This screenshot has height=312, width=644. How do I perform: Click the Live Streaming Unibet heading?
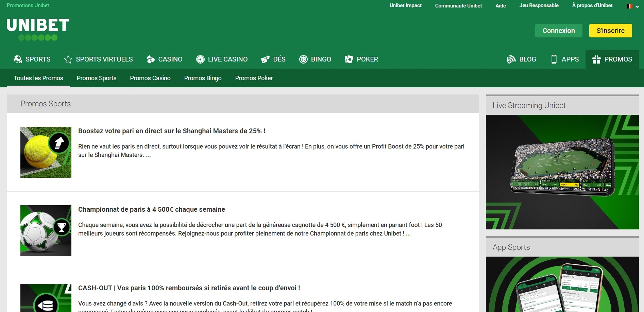(x=529, y=105)
